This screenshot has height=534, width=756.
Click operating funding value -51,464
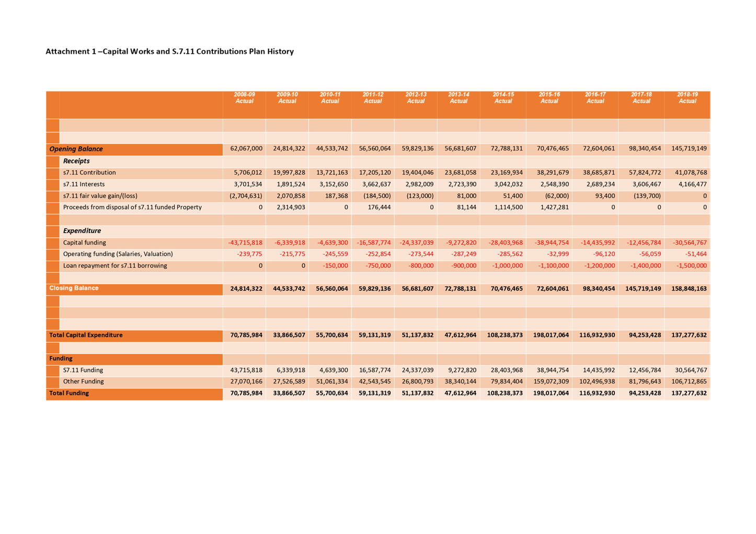point(696,254)
